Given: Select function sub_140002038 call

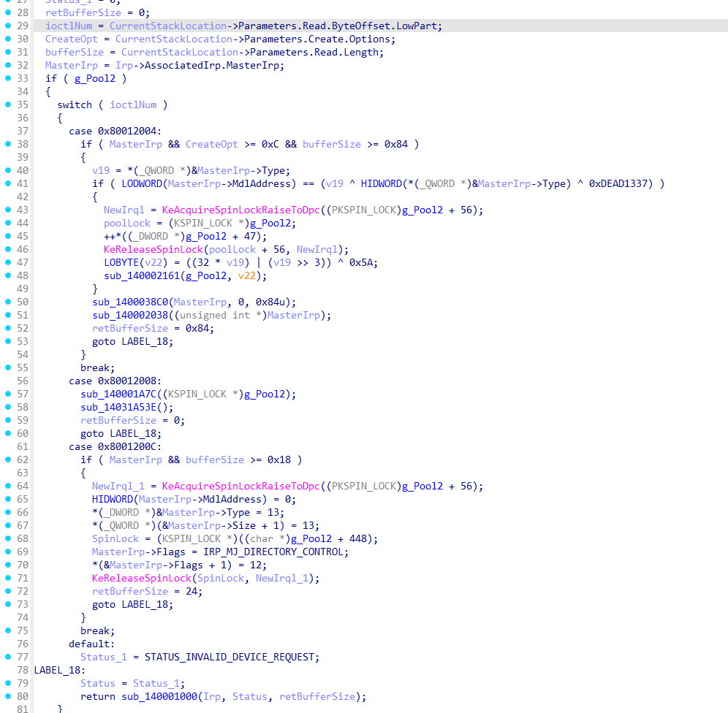Looking at the screenshot, I should [130, 316].
